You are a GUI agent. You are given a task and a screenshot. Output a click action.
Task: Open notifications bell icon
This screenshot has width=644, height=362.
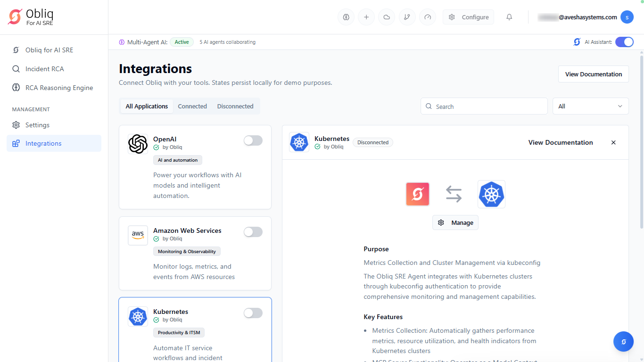point(509,17)
